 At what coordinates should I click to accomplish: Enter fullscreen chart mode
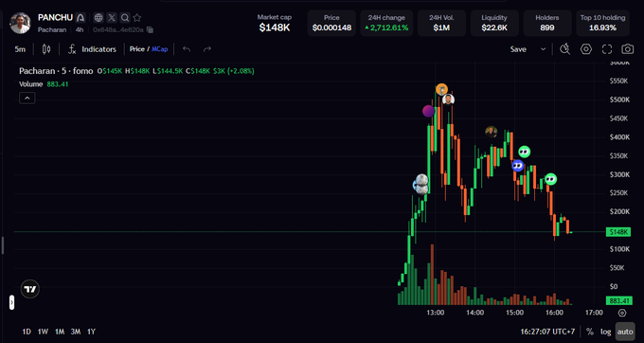coord(607,49)
